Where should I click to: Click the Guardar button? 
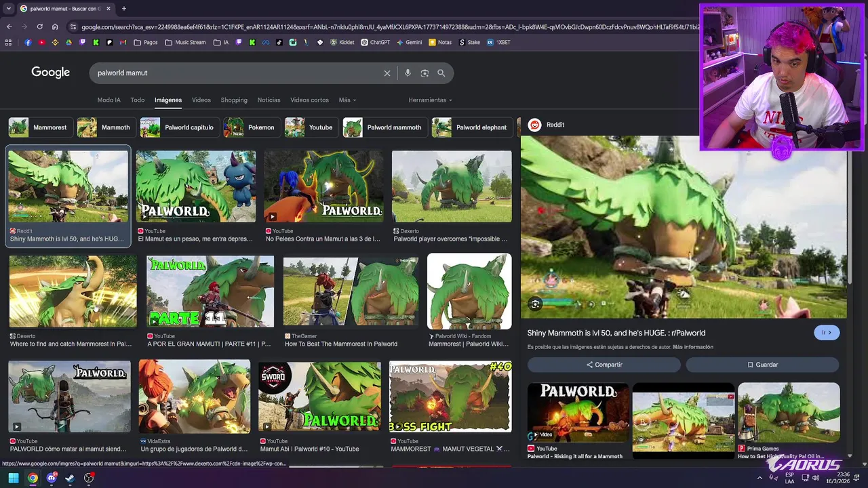(762, 365)
